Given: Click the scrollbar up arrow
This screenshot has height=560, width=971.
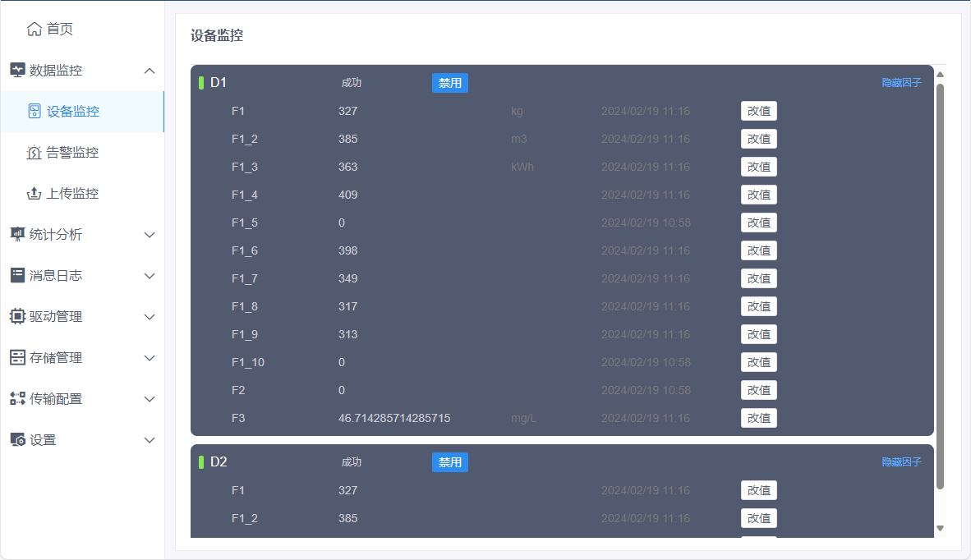Looking at the screenshot, I should [940, 74].
